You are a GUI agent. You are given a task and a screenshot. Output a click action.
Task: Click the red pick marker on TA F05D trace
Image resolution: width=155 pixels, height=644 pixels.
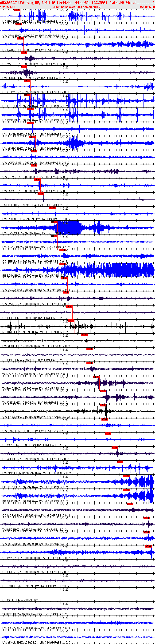pyautogui.click(x=41, y=194)
